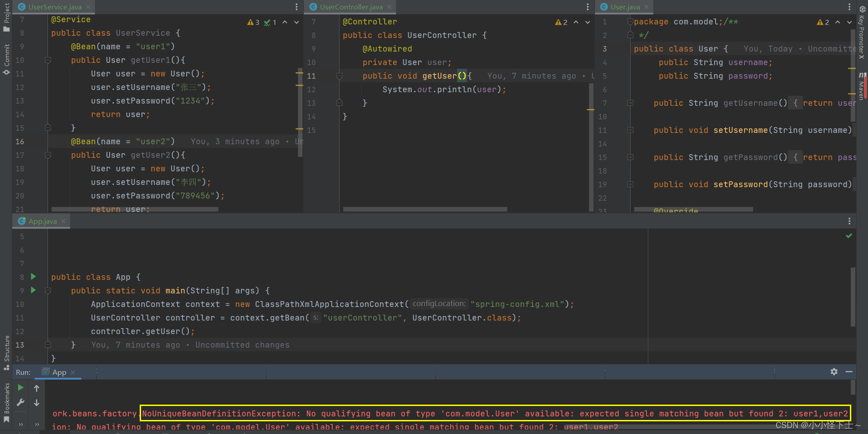
Task: Open UserController.java tab options menu
Action: pyautogui.click(x=588, y=7)
